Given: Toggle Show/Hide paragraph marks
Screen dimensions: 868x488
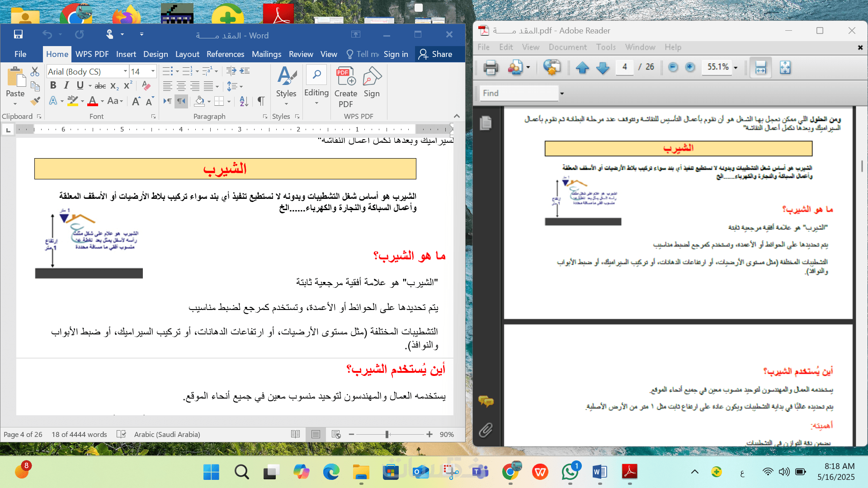Looking at the screenshot, I should (261, 101).
